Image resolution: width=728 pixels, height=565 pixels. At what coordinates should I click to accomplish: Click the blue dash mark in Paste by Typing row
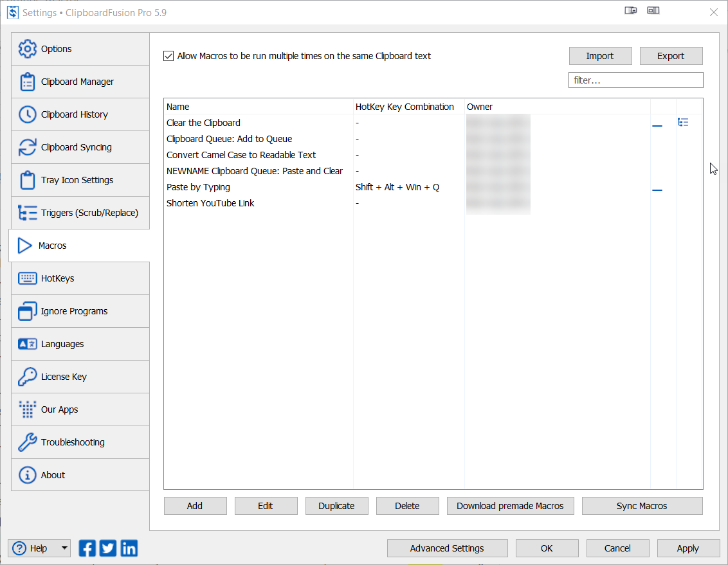tap(657, 190)
